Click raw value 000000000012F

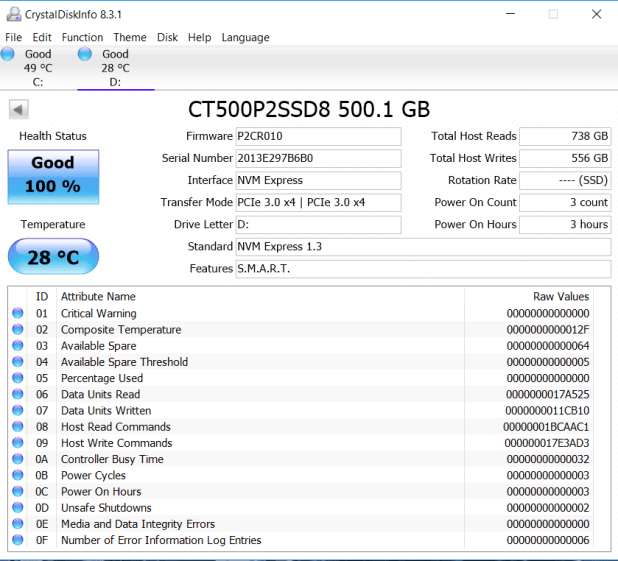pyautogui.click(x=548, y=329)
